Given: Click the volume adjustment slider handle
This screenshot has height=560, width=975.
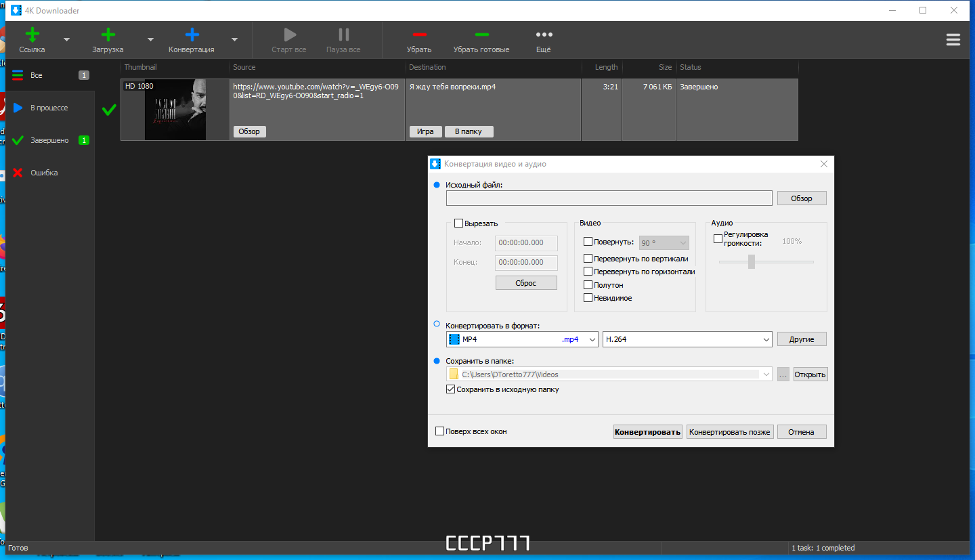Looking at the screenshot, I should [x=751, y=261].
